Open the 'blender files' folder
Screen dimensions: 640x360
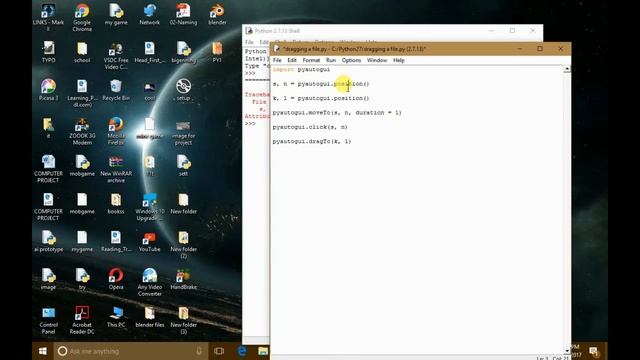(x=149, y=317)
